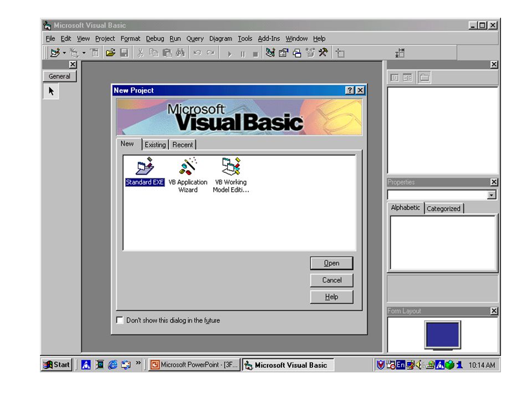This screenshot has width=532, height=399.
Task: Switch to Microsoft PowerPoint taskbar button
Action: pyautogui.click(x=195, y=365)
